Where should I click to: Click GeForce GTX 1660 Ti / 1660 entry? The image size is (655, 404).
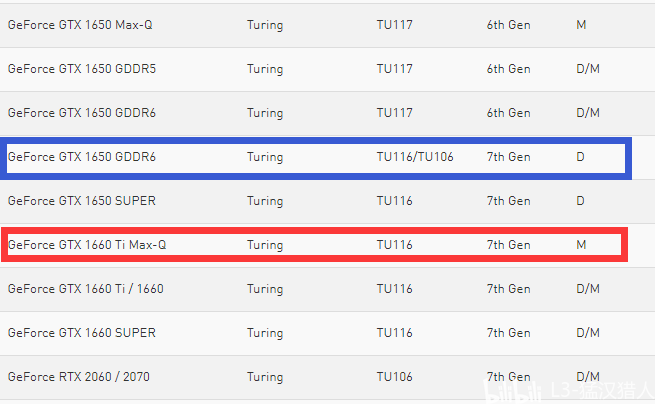(86, 289)
